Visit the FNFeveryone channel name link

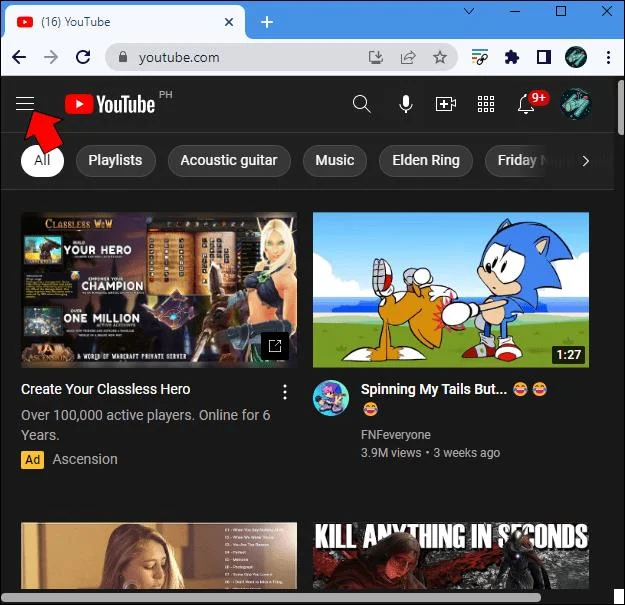[x=395, y=435]
